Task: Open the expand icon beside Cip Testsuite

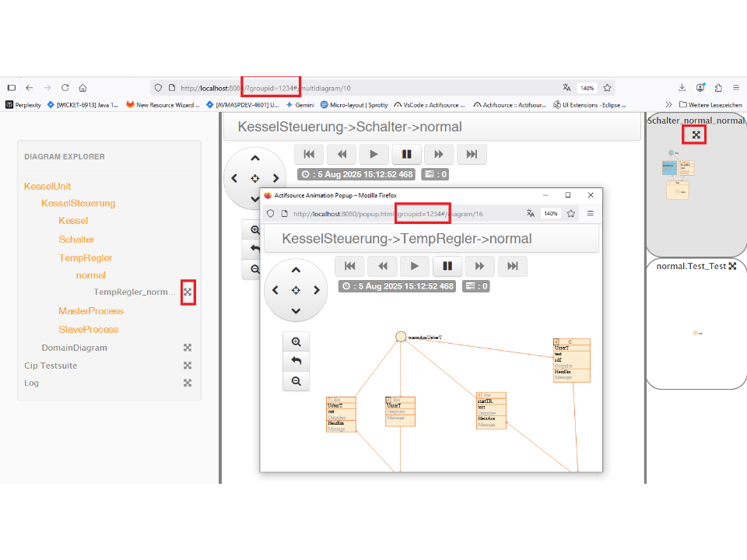Action: (188, 366)
